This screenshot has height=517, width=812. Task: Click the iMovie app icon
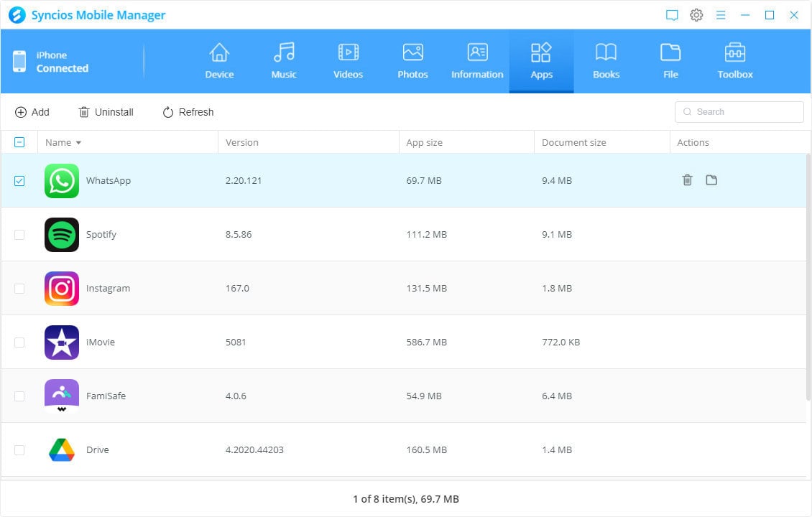[x=62, y=342]
